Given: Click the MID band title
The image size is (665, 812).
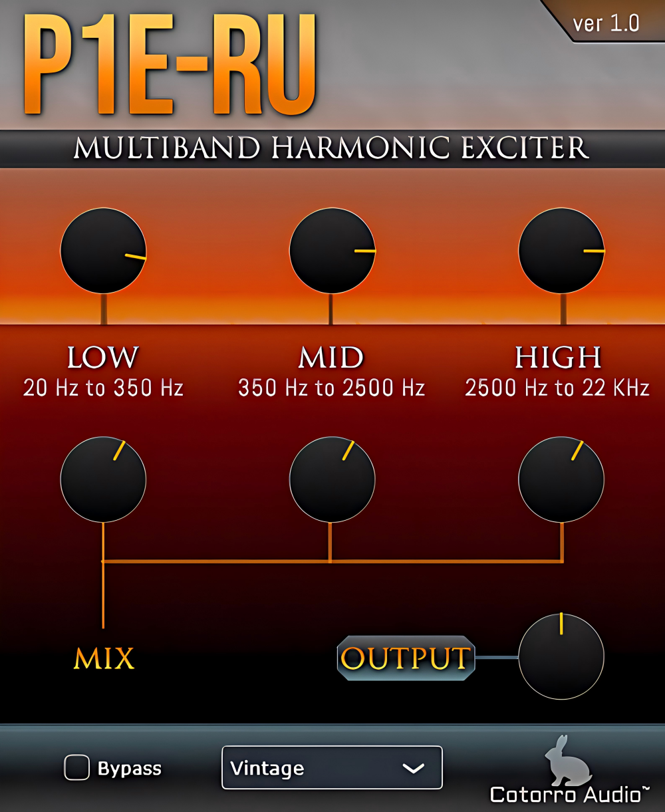Looking at the screenshot, I should tap(331, 358).
